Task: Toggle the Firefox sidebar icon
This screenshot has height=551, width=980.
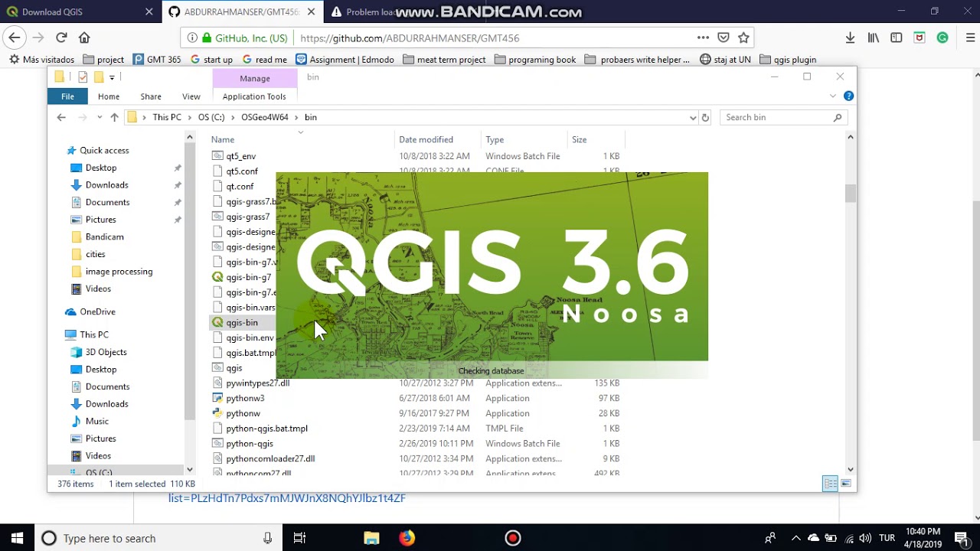Action: click(x=897, y=37)
